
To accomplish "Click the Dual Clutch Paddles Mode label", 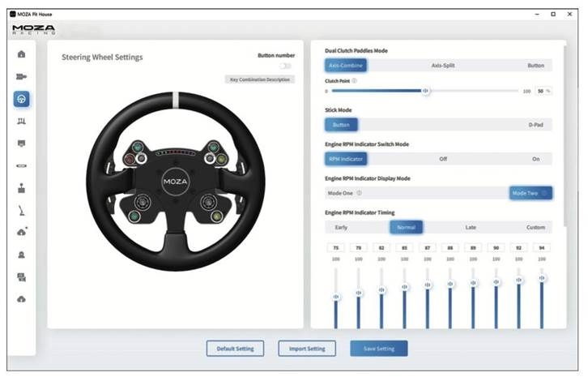I will tap(356, 51).
